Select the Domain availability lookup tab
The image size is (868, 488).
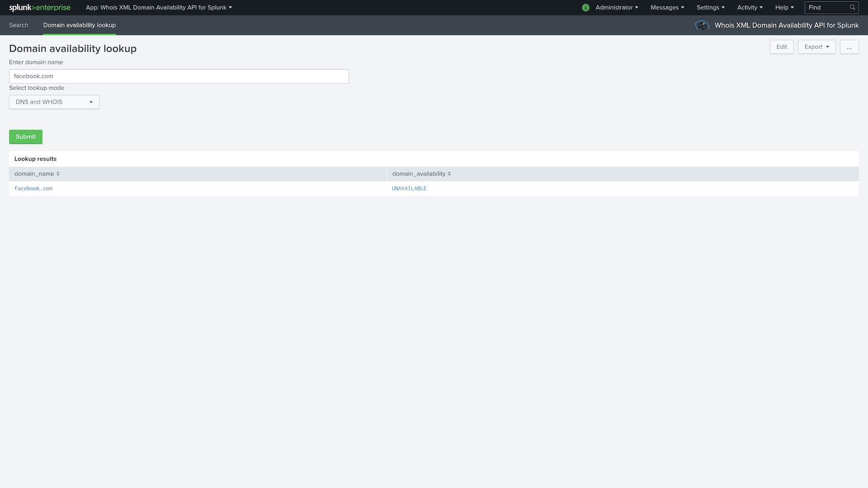[x=80, y=25]
